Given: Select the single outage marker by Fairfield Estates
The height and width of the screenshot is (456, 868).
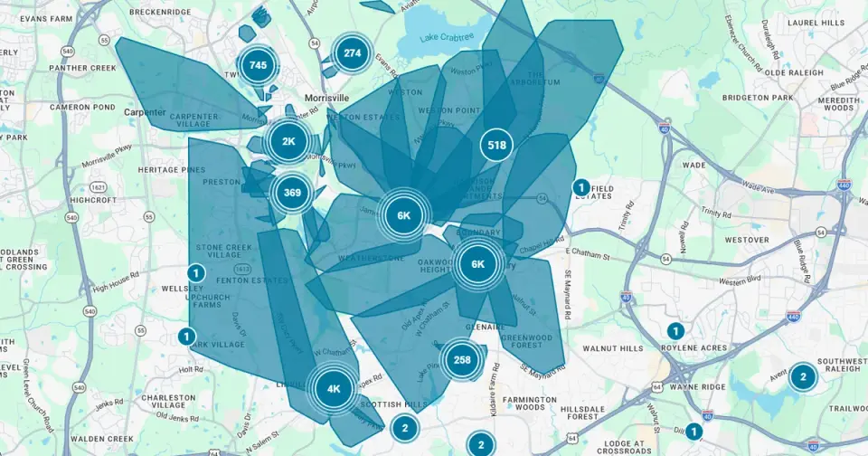Looking at the screenshot, I should coord(580,187).
